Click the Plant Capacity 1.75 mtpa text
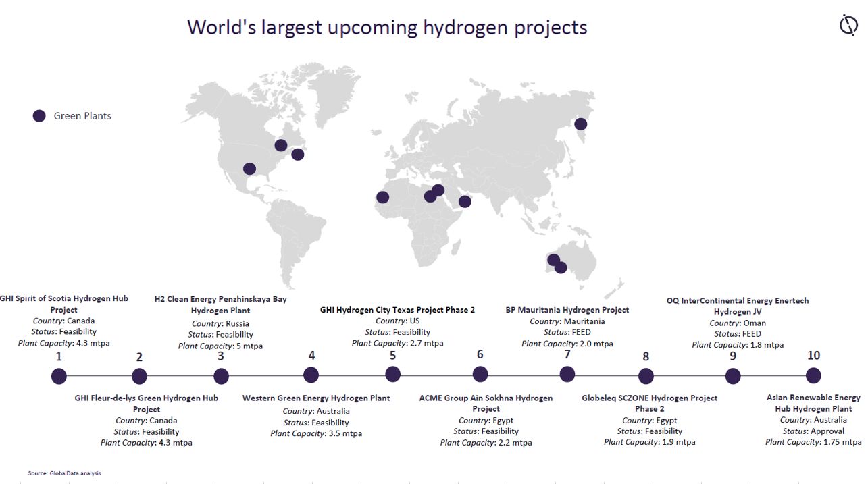The width and height of the screenshot is (868, 484). pyautogui.click(x=813, y=442)
